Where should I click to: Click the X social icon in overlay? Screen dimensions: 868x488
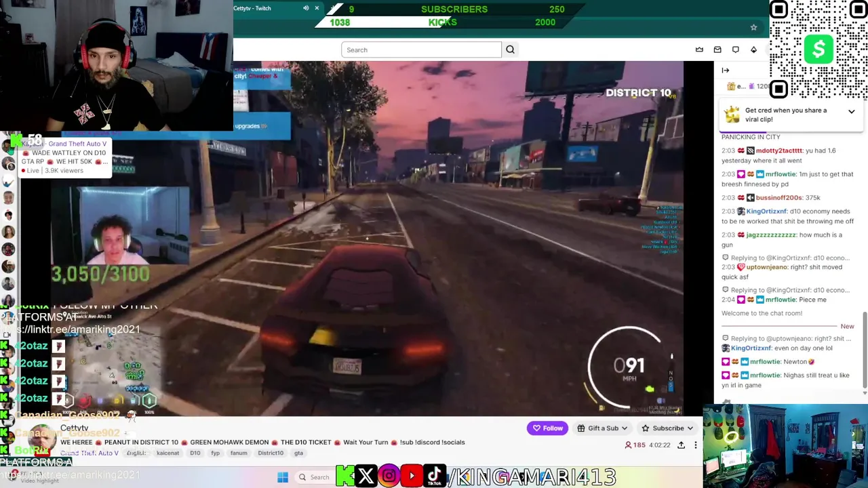coord(366,476)
